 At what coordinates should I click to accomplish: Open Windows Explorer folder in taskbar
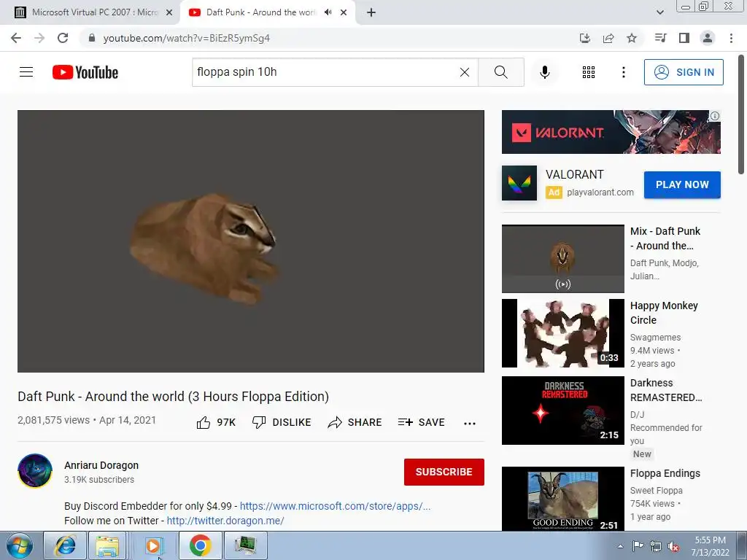(x=107, y=545)
